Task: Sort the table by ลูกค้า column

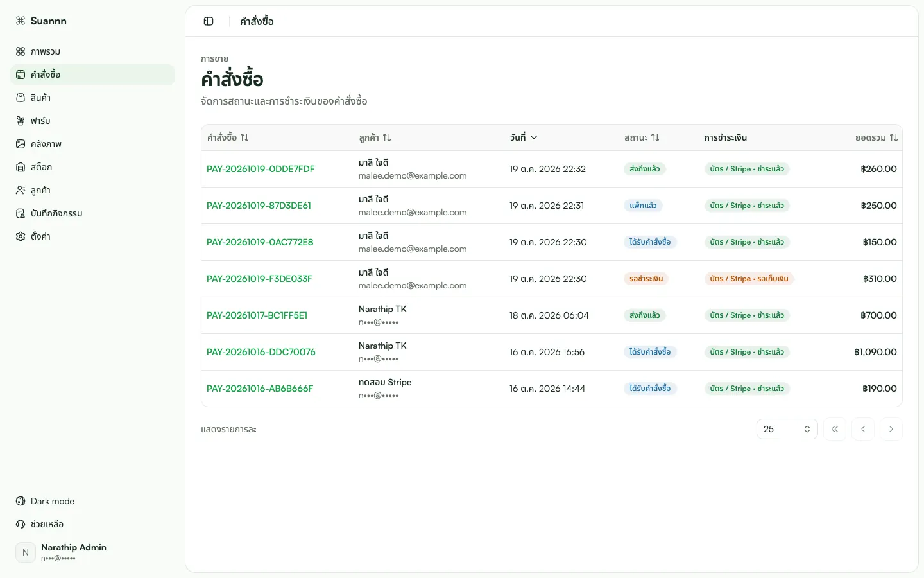Action: pyautogui.click(x=375, y=137)
